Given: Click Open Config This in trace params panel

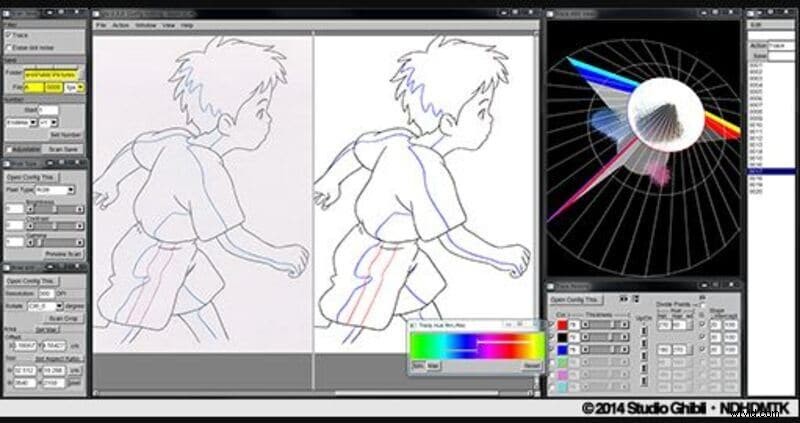Looking at the screenshot, I should [576, 300].
